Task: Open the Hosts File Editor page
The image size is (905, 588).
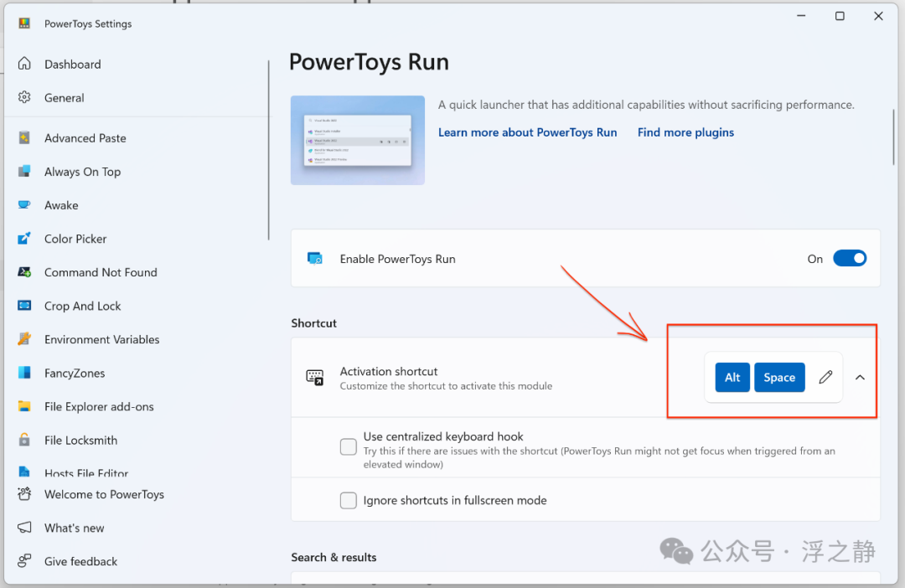Action: [x=86, y=472]
